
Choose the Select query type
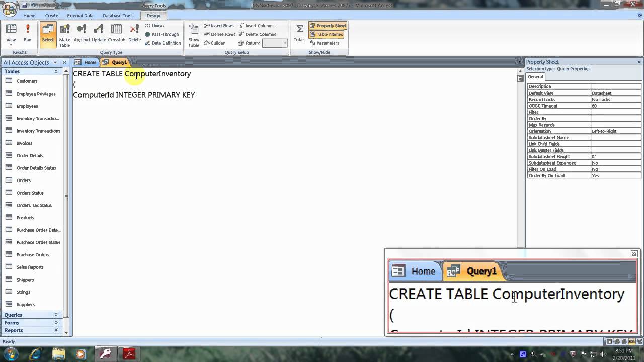pos(48,35)
